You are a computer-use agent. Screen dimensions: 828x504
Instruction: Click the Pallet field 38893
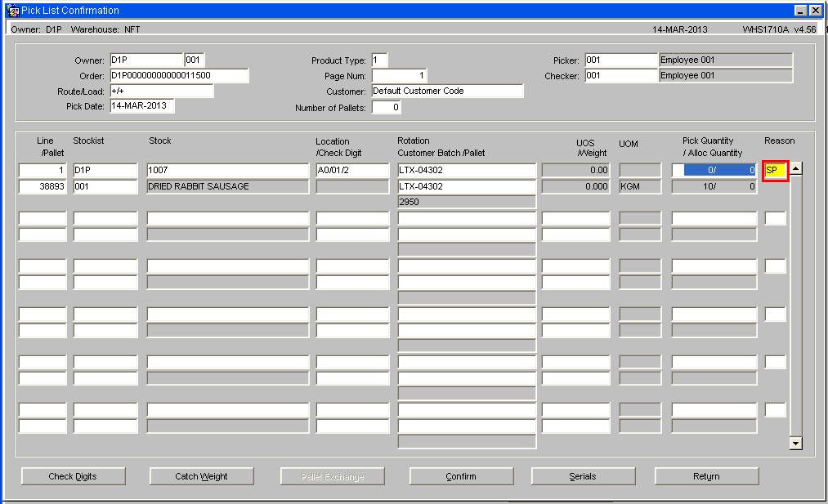43,187
